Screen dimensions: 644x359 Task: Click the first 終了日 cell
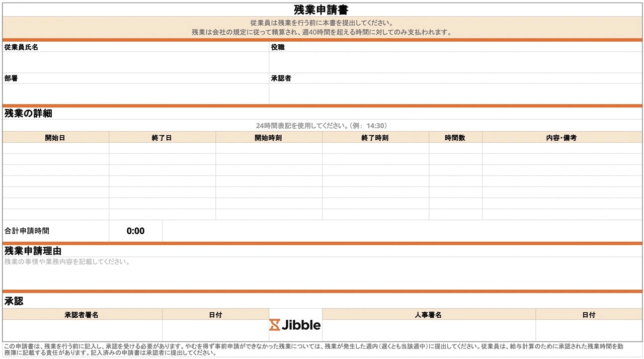pyautogui.click(x=162, y=148)
